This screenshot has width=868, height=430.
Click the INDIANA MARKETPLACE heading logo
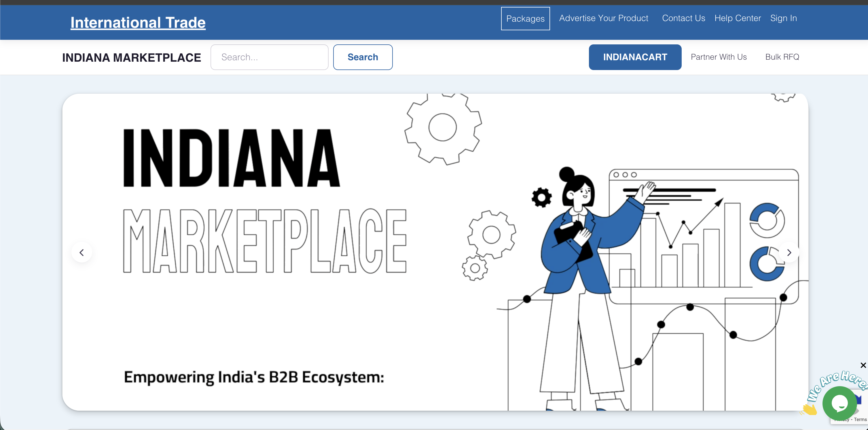(x=131, y=58)
